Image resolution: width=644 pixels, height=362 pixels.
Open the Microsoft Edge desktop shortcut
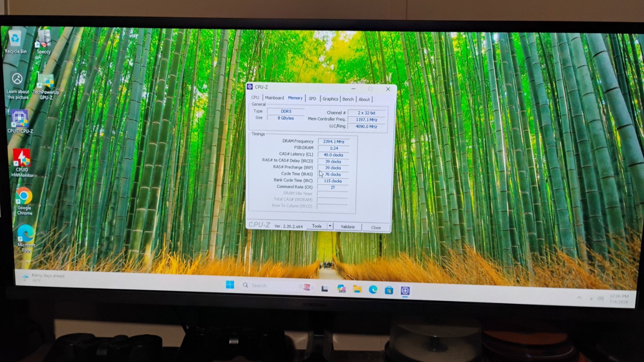coord(26,238)
